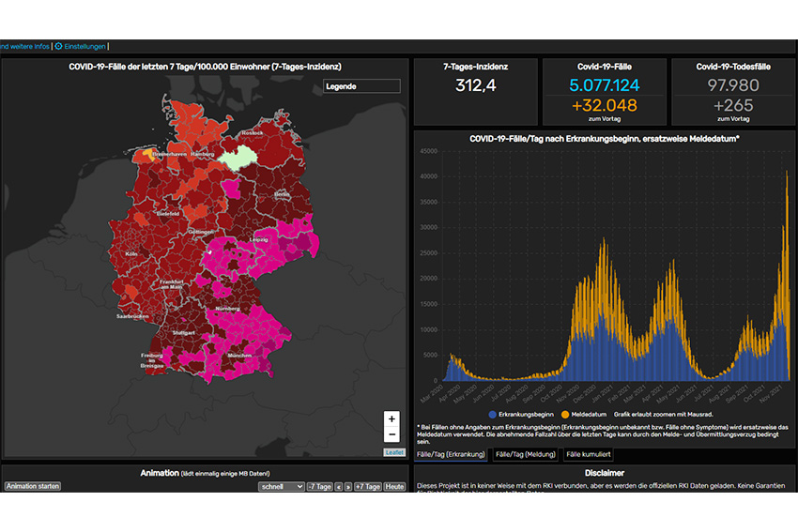This screenshot has width=798, height=532.
Task: Jump forward with the +7 Tage button
Action: coord(367,487)
